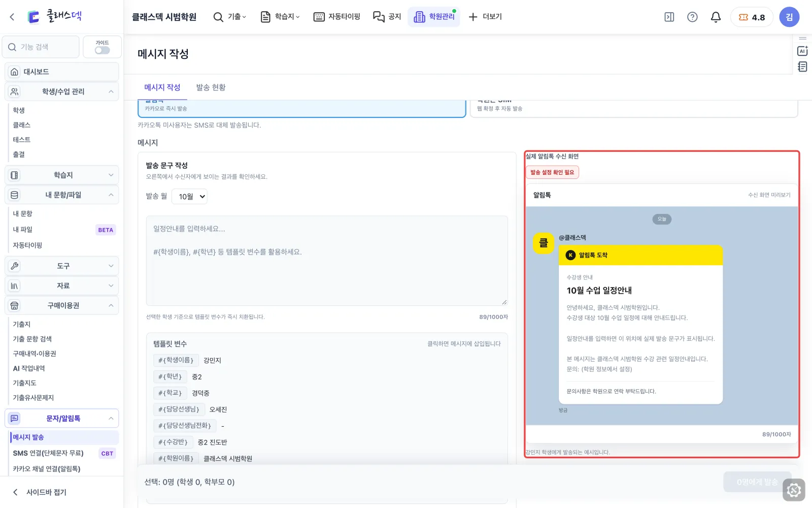Screen dimensions: 812x508
Task: Expand the 자료 sidebar section
Action: tap(62, 285)
